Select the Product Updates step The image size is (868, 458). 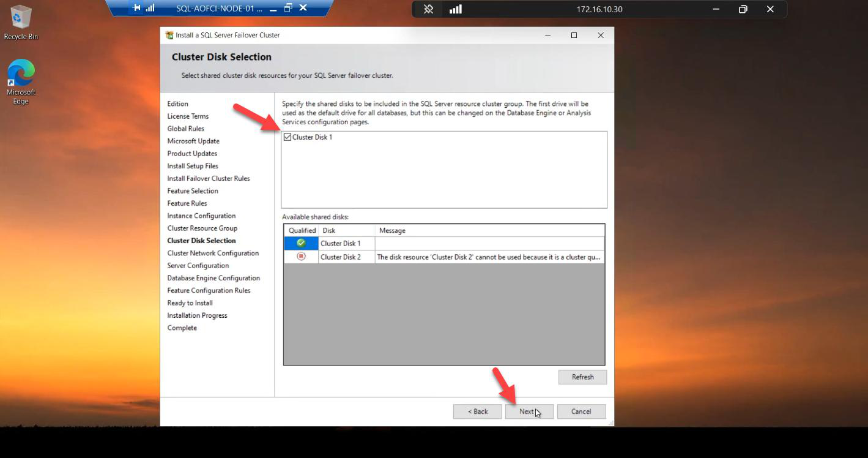[x=192, y=154]
